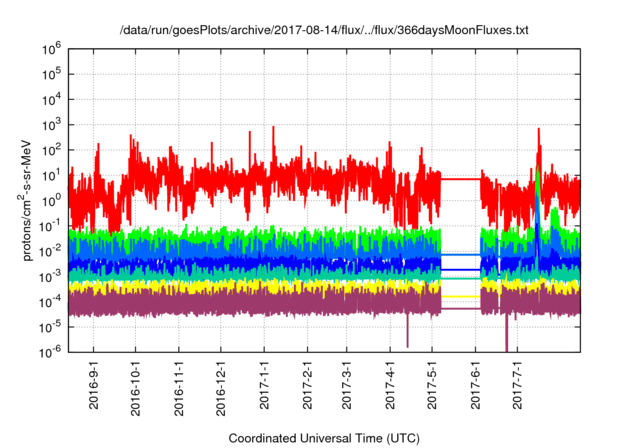Click the 10^-4 y-axis tick label

pyautogui.click(x=51, y=302)
